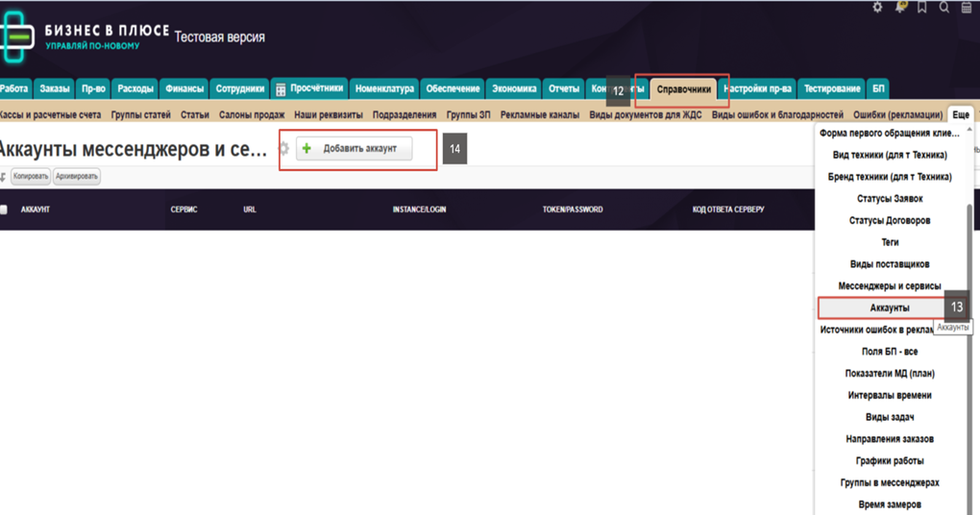
Task: Open search magnifier icon
Action: 944,8
